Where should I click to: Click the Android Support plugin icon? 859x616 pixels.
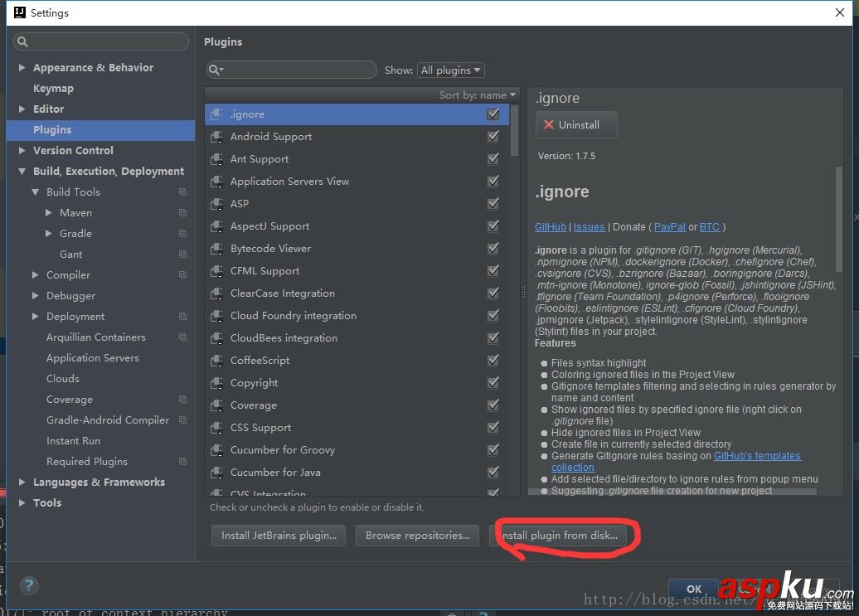216,137
